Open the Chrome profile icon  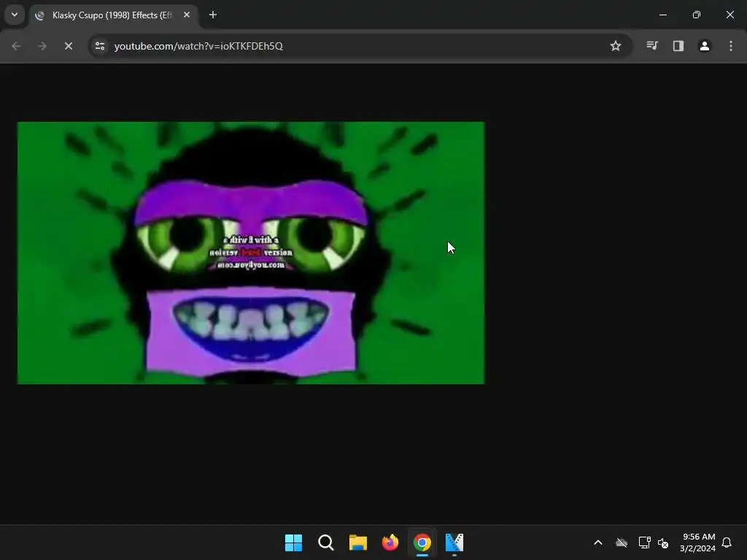[705, 46]
